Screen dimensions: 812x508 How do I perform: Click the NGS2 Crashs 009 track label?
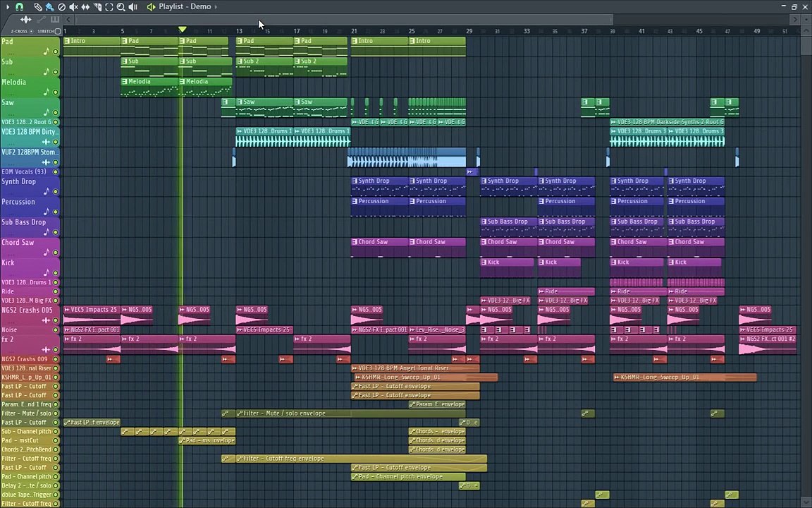[x=25, y=359]
